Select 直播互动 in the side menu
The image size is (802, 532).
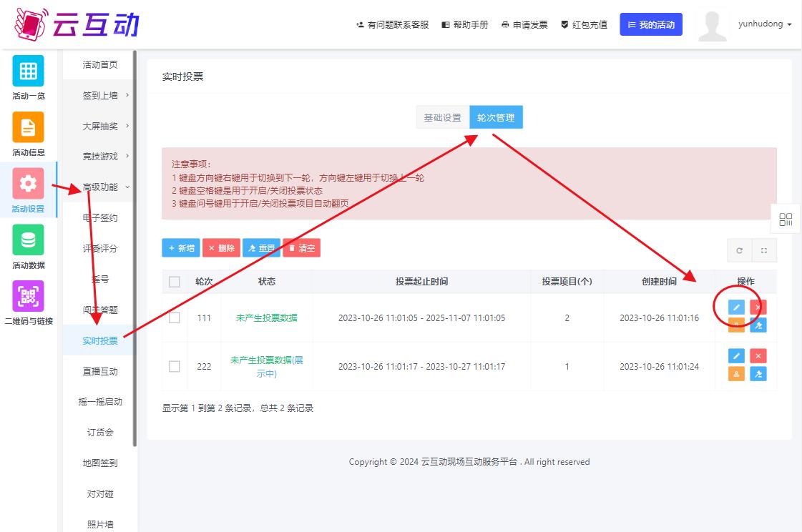coord(100,372)
